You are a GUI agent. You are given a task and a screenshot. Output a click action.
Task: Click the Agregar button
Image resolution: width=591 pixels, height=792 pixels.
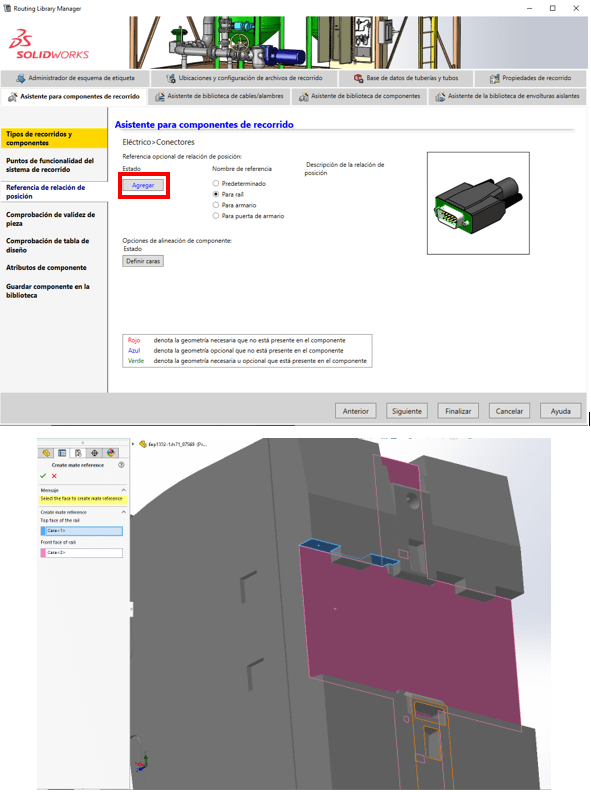click(x=143, y=185)
